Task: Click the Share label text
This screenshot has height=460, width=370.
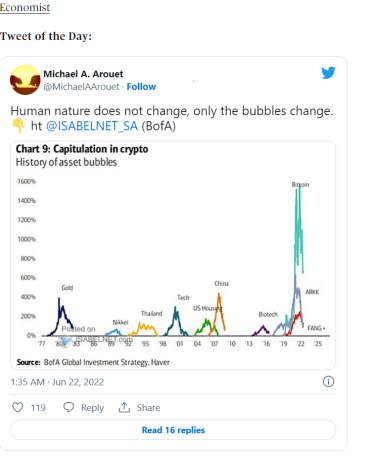Action: coord(148,408)
